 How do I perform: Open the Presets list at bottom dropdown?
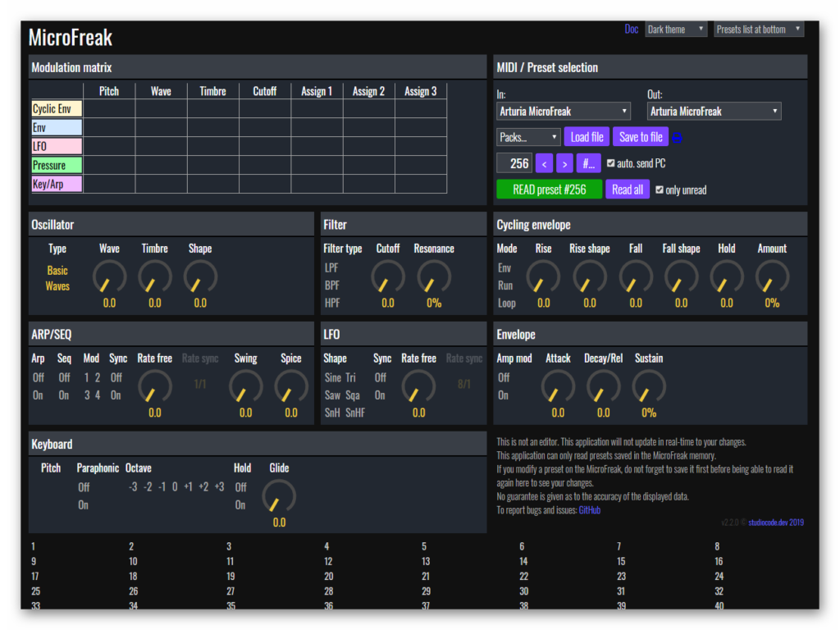[758, 30]
